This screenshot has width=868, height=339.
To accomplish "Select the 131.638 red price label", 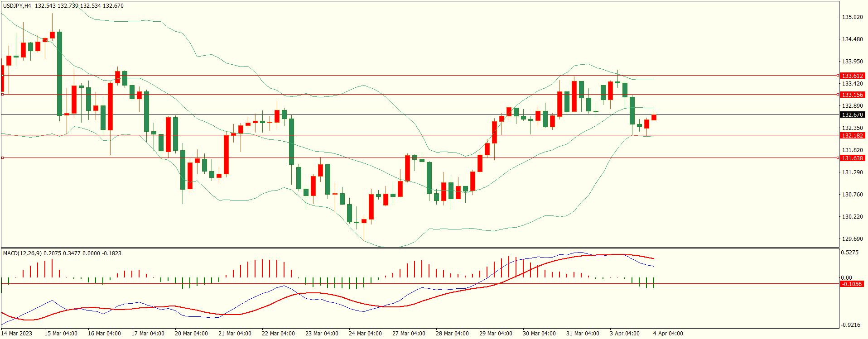I will [852, 158].
